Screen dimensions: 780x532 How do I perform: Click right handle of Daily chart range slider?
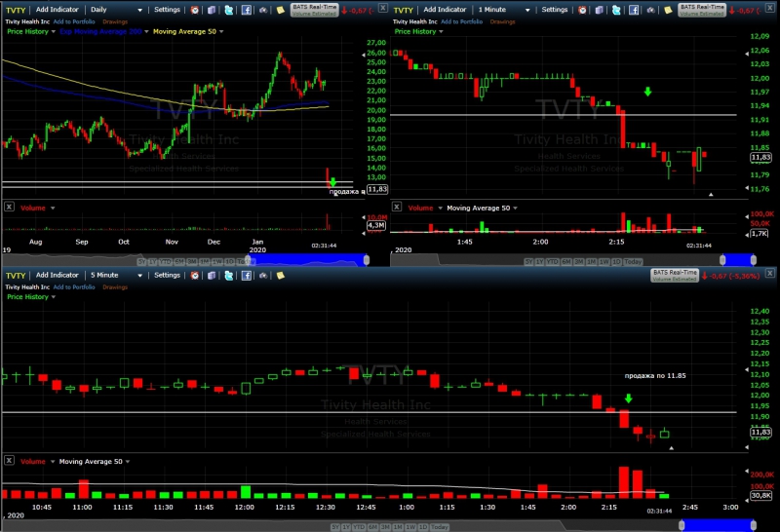pos(367,260)
